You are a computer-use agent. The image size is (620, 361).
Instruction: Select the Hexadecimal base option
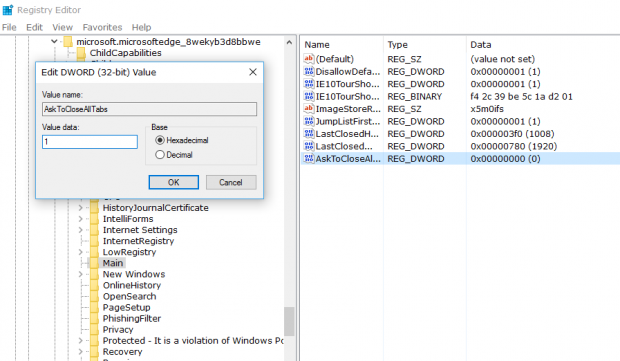coord(160,140)
